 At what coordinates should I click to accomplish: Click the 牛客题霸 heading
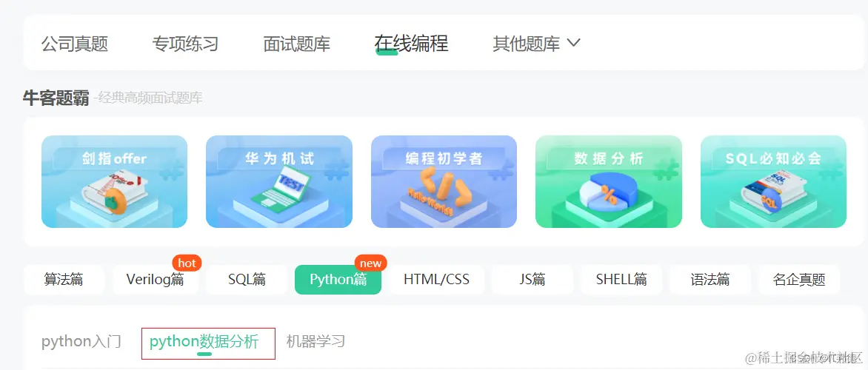click(x=56, y=98)
